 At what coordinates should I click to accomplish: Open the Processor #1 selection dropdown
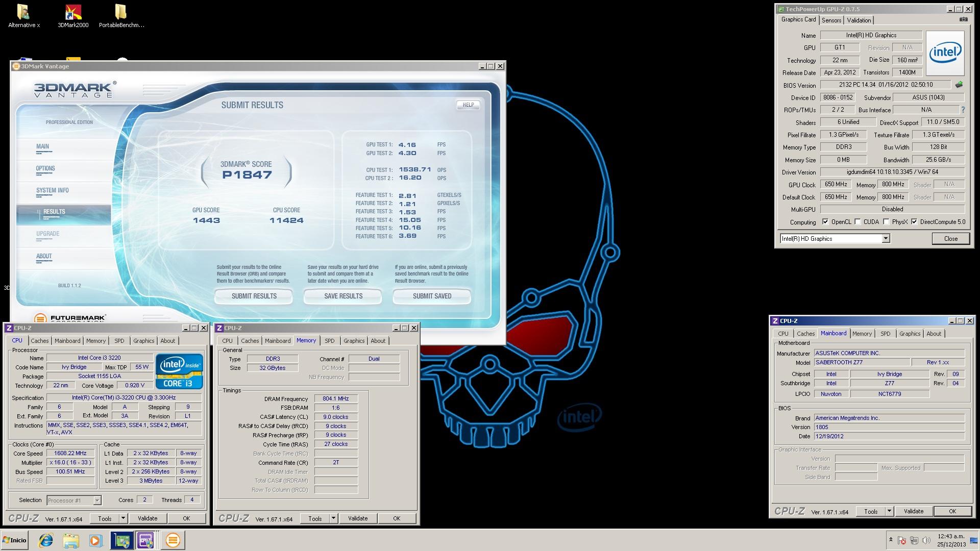point(97,500)
